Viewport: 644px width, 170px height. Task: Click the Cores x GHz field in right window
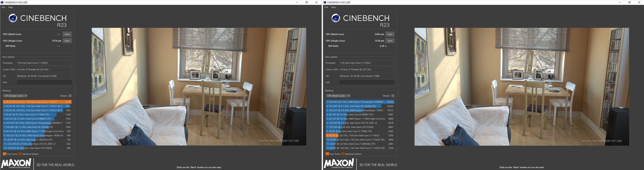coord(367,69)
